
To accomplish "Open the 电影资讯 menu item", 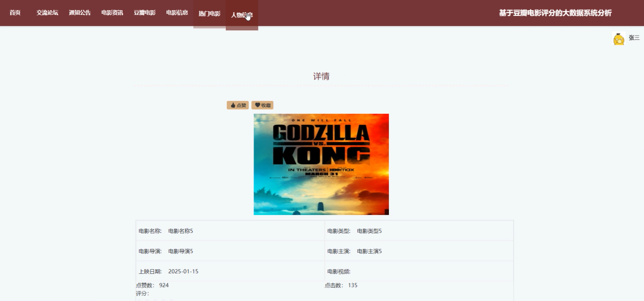I will click(x=112, y=13).
